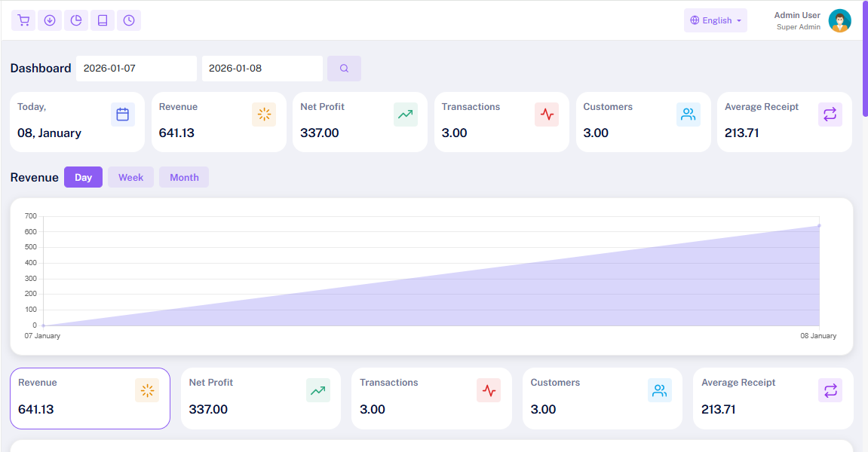Select the bottom Revenue summary card
This screenshot has height=452, width=868.
[90, 399]
